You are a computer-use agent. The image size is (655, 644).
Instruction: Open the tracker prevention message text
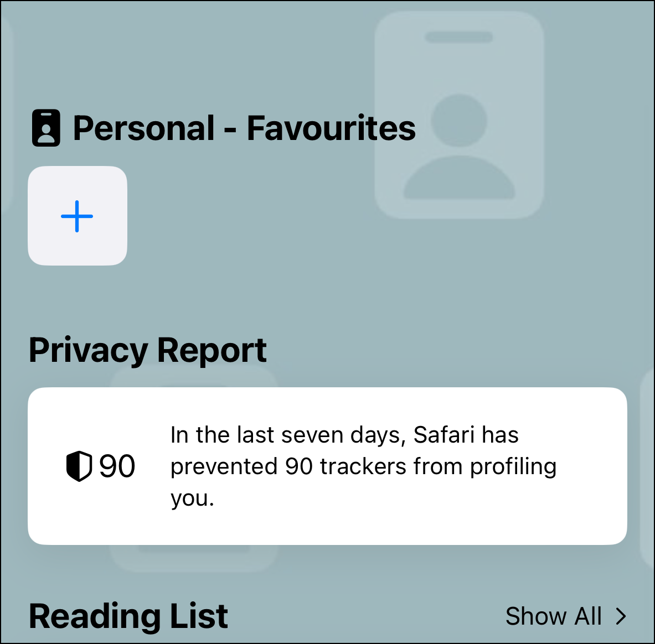[x=363, y=466]
